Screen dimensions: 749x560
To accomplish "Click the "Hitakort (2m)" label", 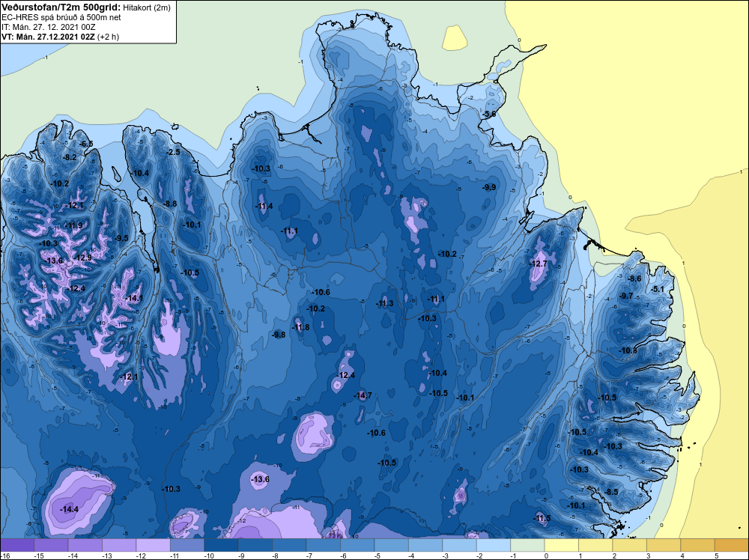I will pos(147,7).
